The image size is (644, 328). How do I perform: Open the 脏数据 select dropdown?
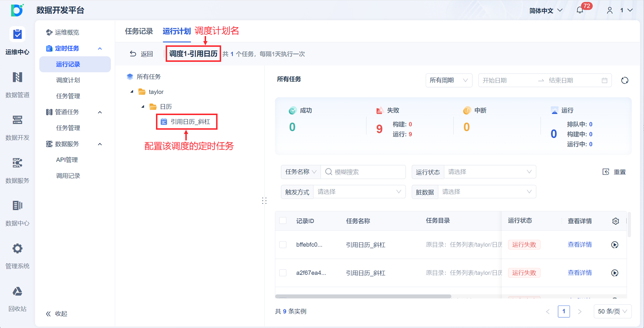click(487, 192)
